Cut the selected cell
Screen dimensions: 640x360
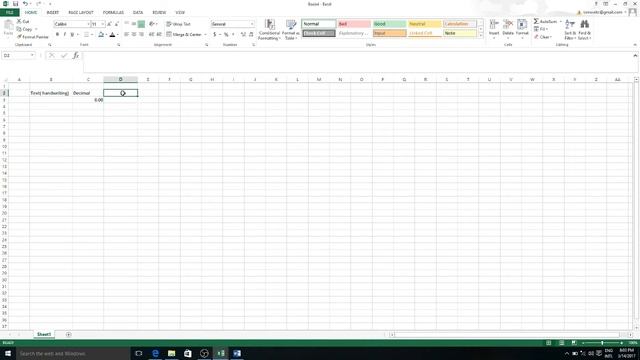tap(23, 21)
